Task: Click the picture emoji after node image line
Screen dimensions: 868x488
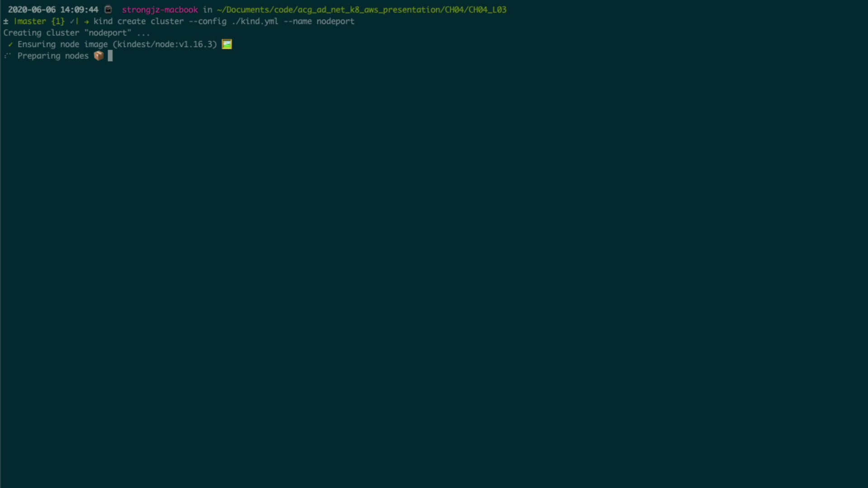Action: click(226, 44)
